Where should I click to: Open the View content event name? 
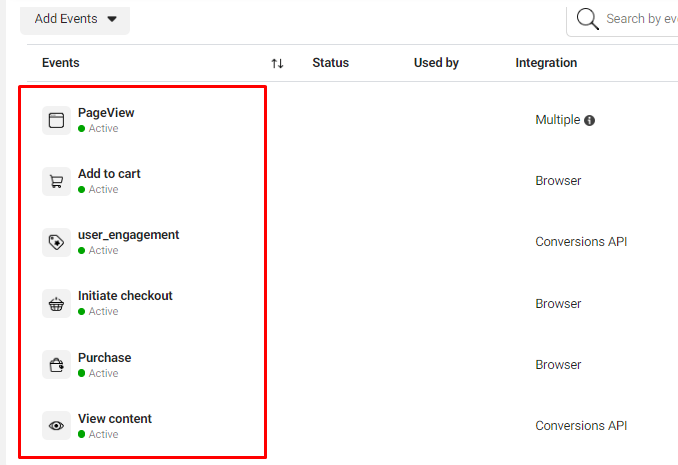tap(115, 419)
